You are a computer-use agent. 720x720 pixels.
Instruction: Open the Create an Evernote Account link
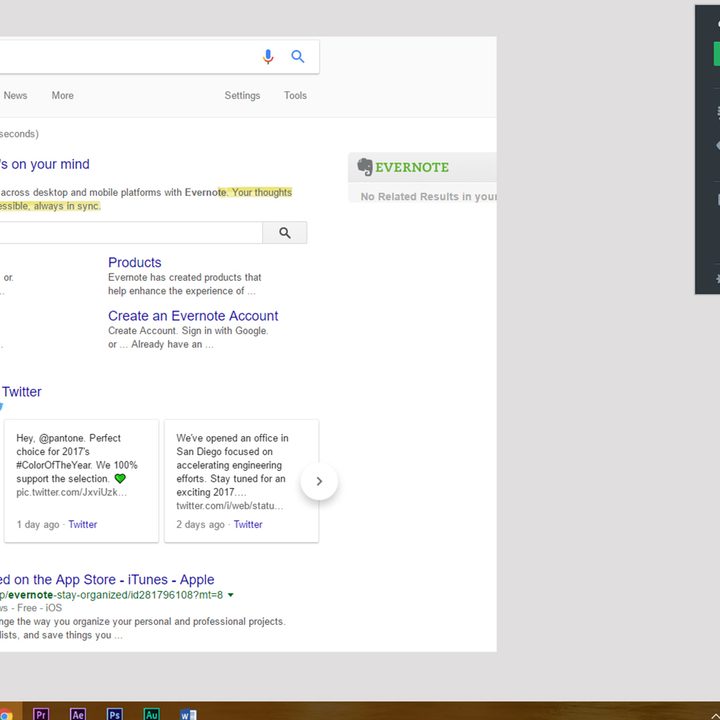[193, 316]
